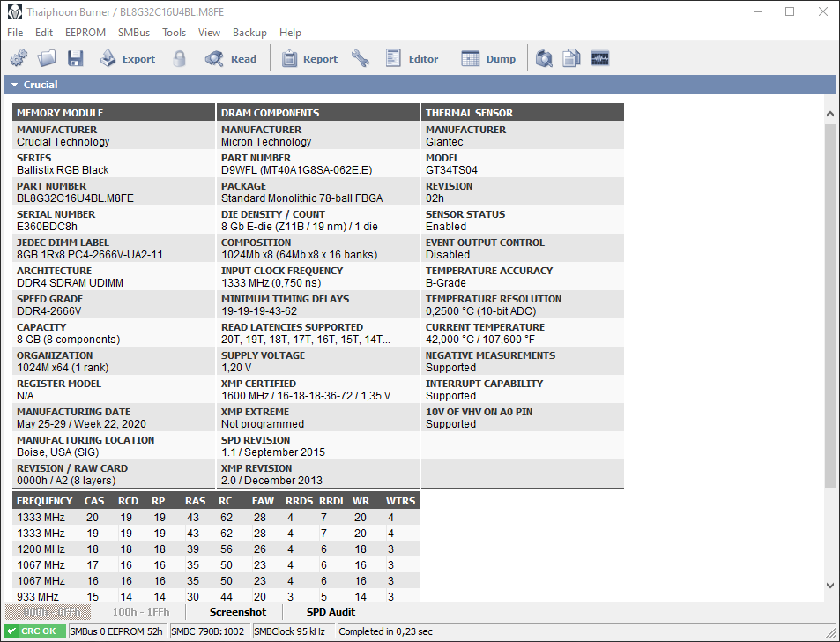
Task: Click the Completed in 0,23 sec status text
Action: coord(386,631)
